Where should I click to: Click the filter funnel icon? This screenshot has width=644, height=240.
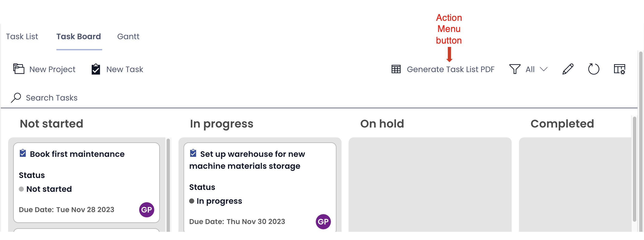click(x=515, y=69)
